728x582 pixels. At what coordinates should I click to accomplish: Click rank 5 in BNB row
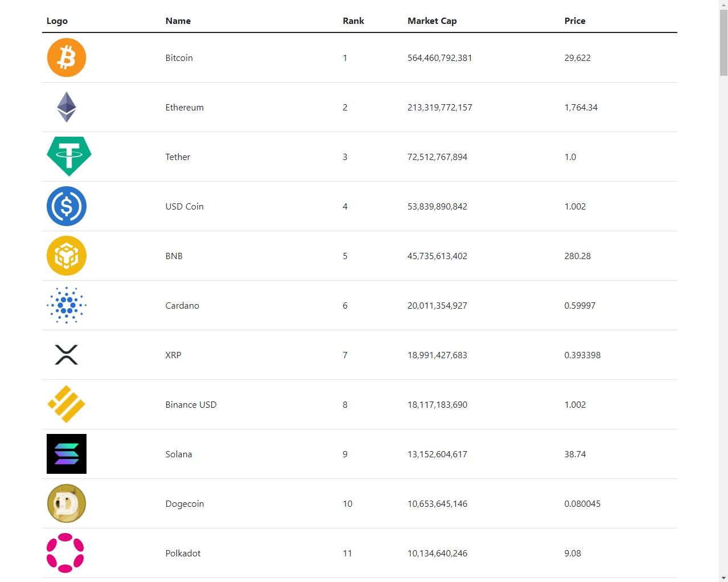coord(345,256)
